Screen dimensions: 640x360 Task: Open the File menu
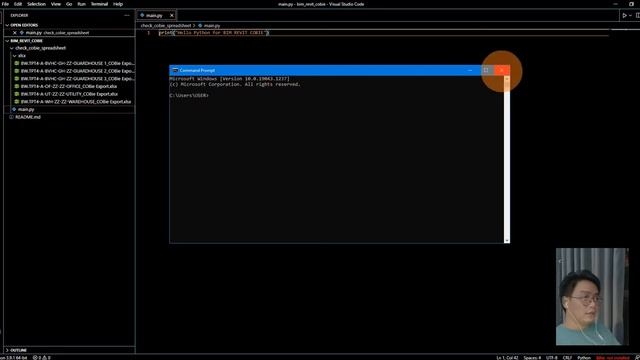pyautogui.click(x=5, y=4)
